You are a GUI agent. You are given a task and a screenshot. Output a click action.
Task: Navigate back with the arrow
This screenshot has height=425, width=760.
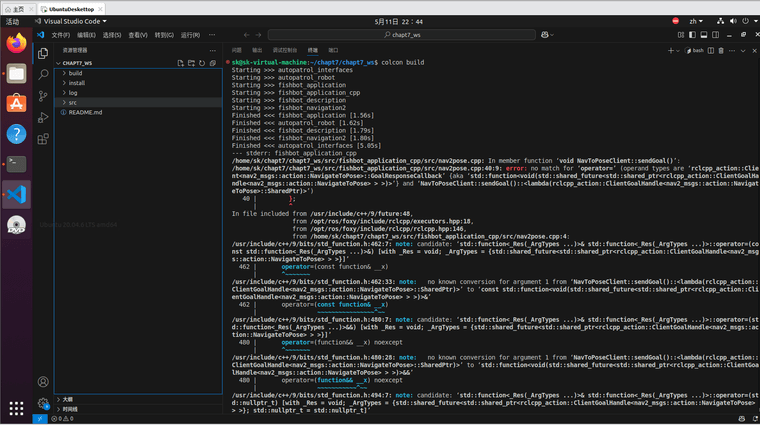point(247,35)
